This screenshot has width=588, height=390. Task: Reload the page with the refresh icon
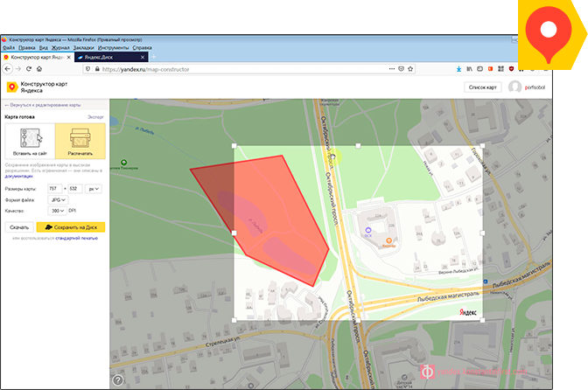point(29,69)
